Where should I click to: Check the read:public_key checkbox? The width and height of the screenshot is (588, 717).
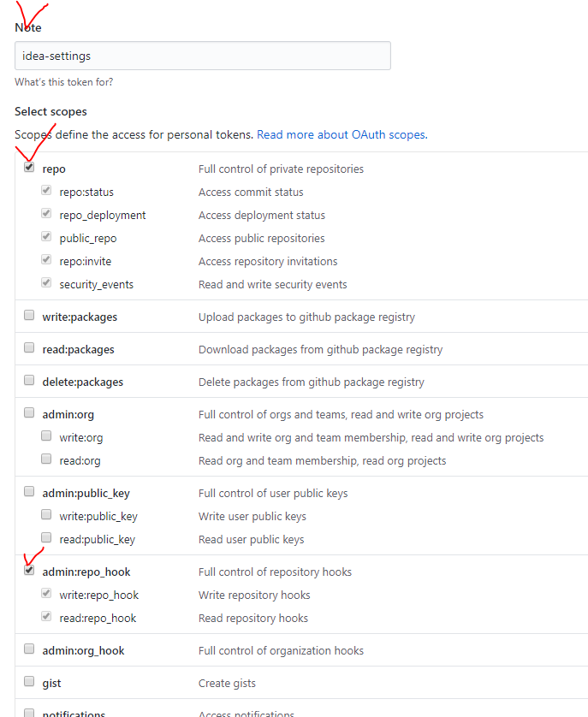click(46, 537)
